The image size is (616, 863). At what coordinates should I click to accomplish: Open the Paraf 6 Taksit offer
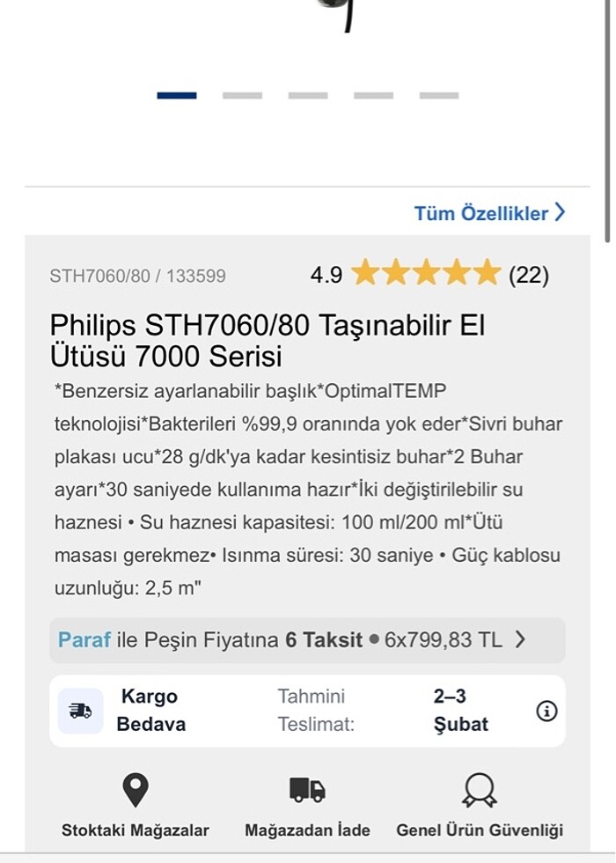[308, 640]
